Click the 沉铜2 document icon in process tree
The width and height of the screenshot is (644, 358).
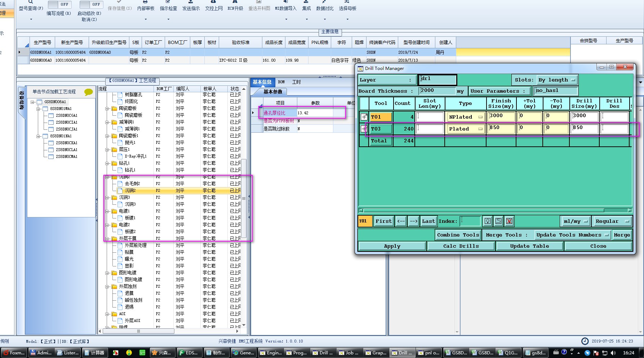[x=120, y=190]
